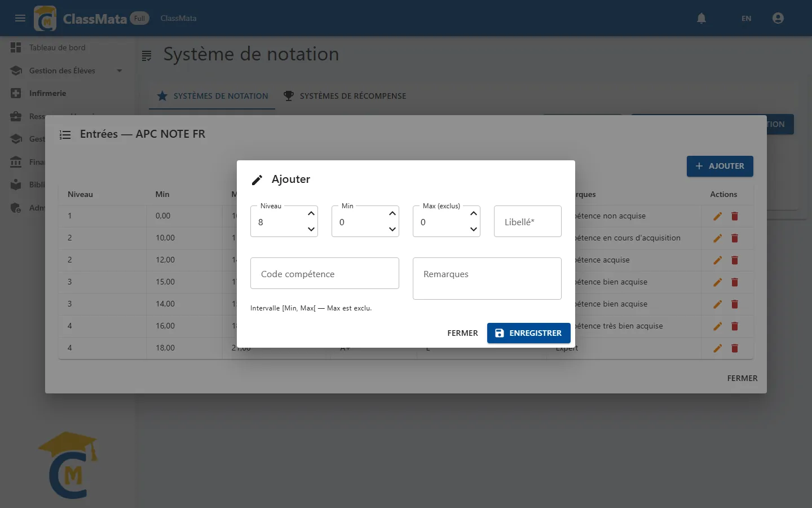Edit the row with Min 12,00
The image size is (812, 508).
[x=717, y=260]
